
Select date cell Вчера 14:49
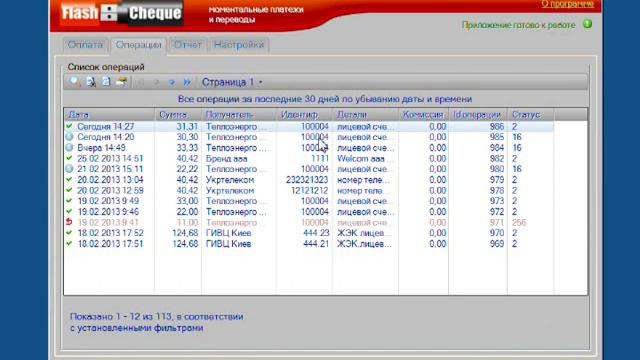[101, 148]
